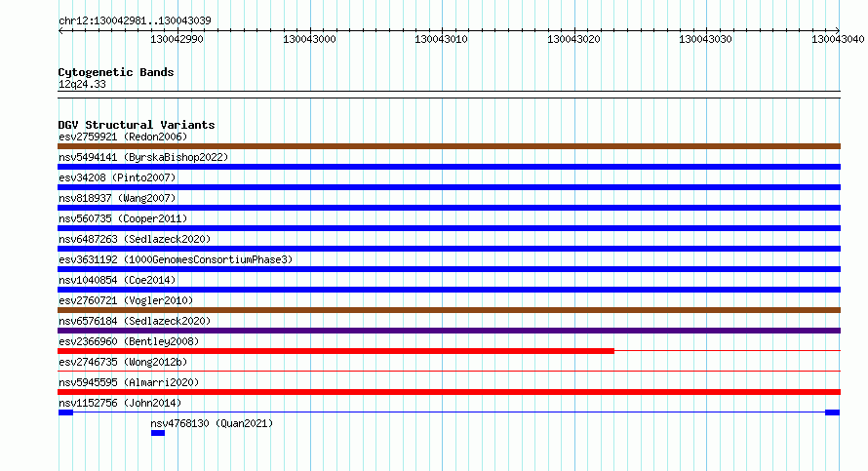Open the esv34208 (Pinto2007) variant label
The image size is (868, 471).
pos(117,177)
